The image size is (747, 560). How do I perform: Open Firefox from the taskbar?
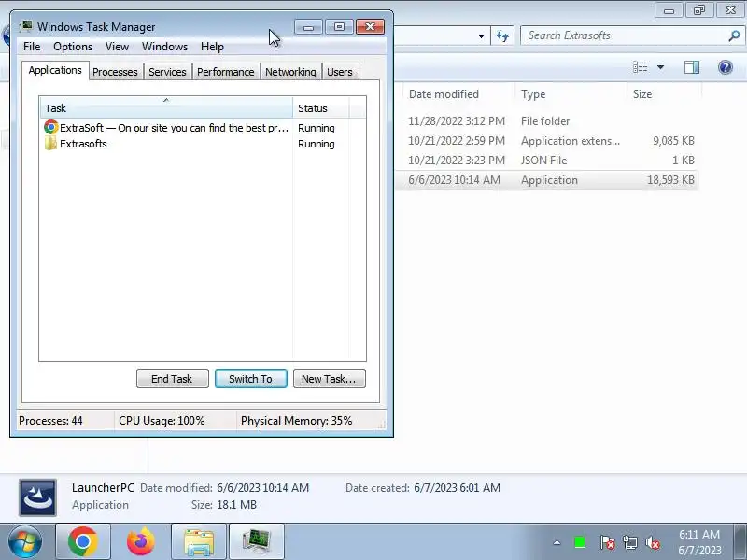pyautogui.click(x=141, y=542)
